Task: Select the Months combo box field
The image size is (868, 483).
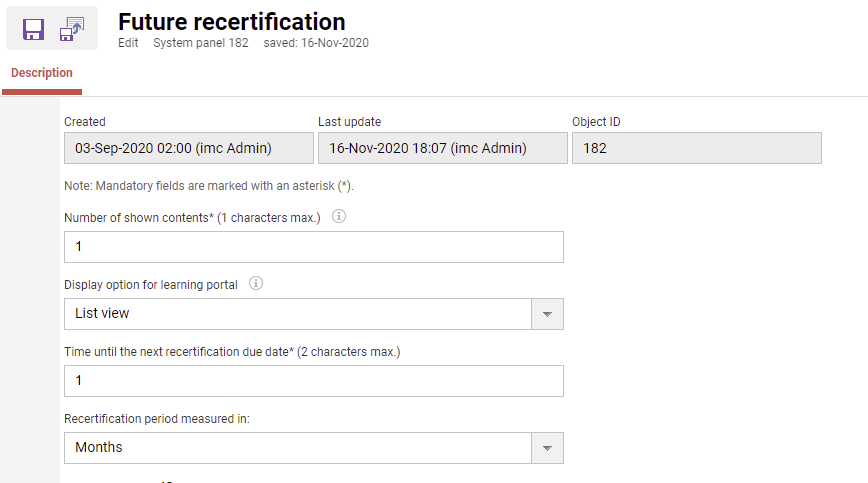Action: point(297,448)
